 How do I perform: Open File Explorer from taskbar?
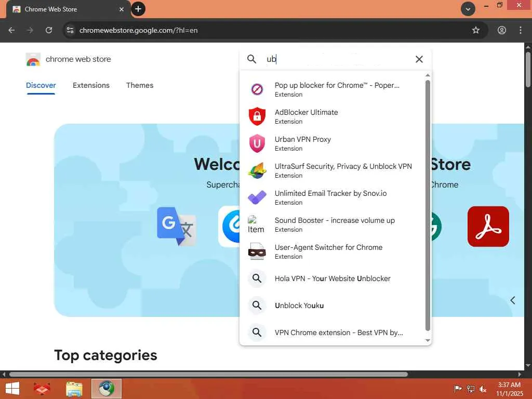point(74,389)
